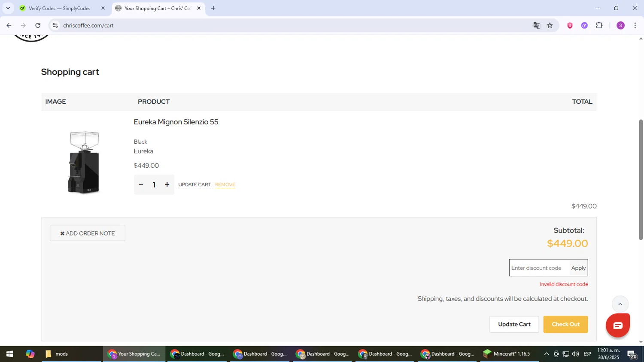
Task: Open the mods folder in taskbar
Action: coord(71,354)
